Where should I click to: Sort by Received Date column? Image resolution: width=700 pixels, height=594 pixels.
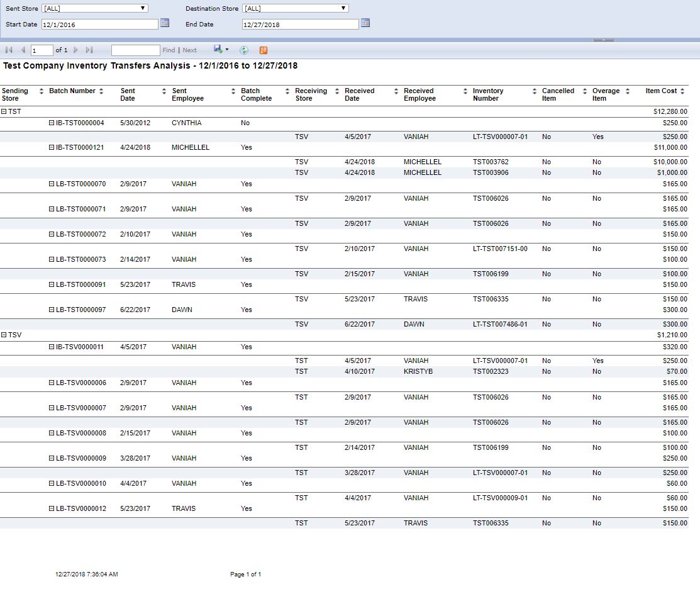click(396, 91)
